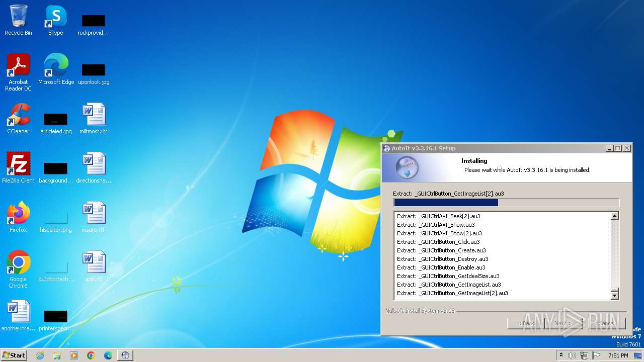
Task: Select log line _GUICtrlAVI_Seek[2].au3
Action: coord(439,216)
